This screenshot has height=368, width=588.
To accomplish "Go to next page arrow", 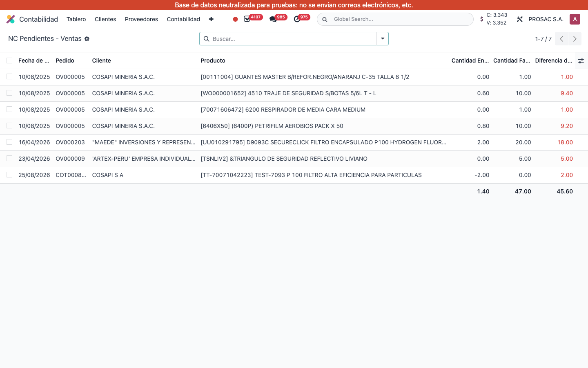I will [575, 39].
